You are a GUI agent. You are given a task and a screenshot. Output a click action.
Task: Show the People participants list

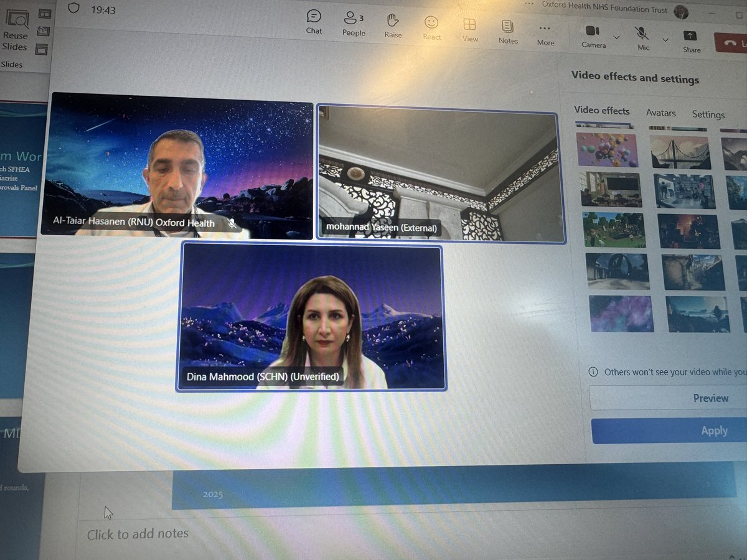pos(354,24)
